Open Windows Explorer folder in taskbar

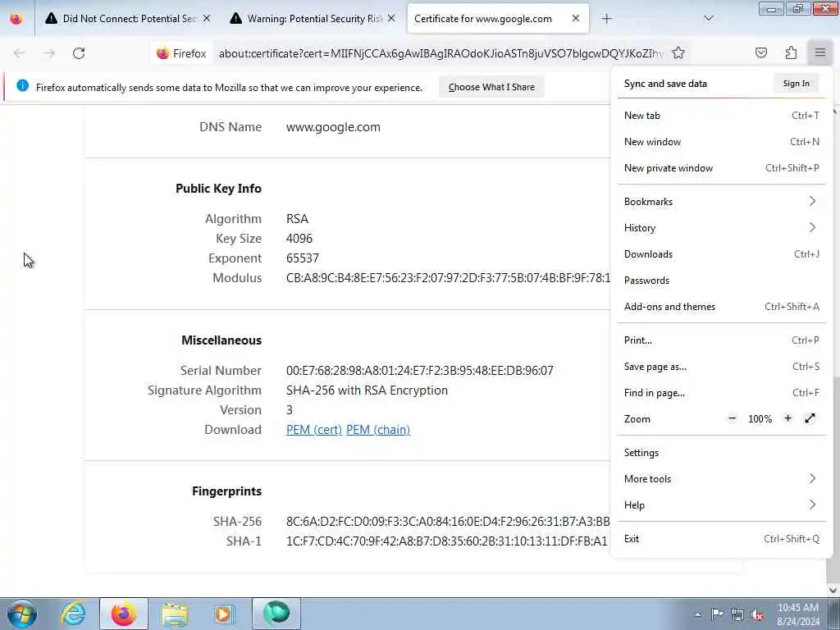175,614
